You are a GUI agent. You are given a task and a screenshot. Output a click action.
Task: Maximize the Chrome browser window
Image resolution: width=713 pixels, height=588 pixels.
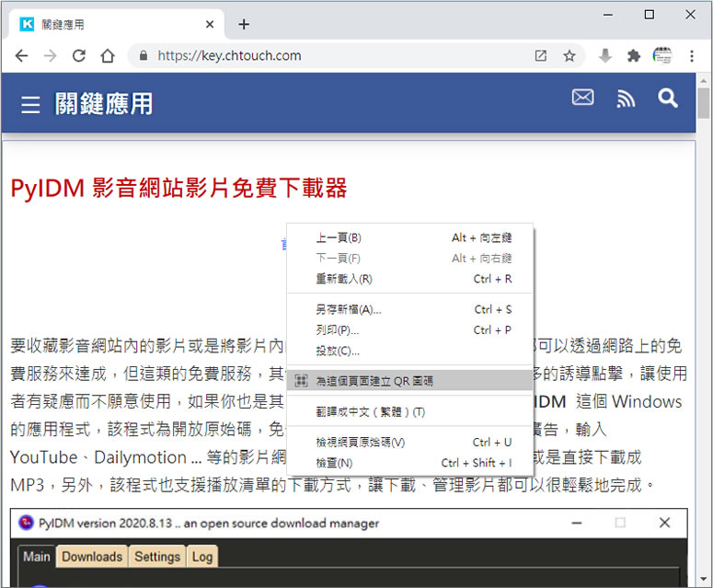pyautogui.click(x=650, y=15)
